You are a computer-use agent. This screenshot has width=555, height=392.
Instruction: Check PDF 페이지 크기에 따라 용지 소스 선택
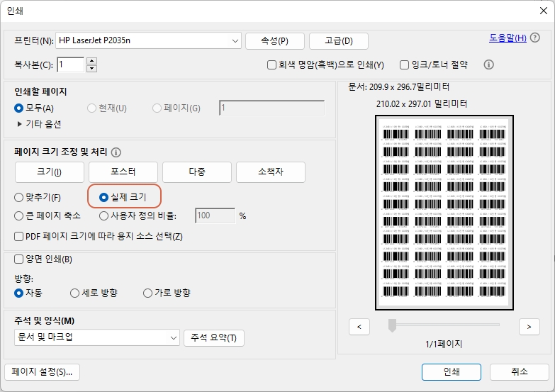point(18,236)
